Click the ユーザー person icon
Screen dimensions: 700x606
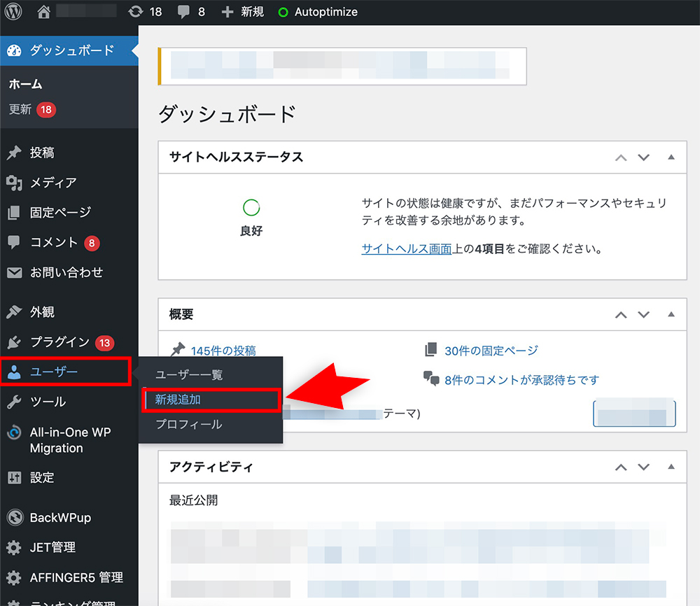pyautogui.click(x=14, y=372)
